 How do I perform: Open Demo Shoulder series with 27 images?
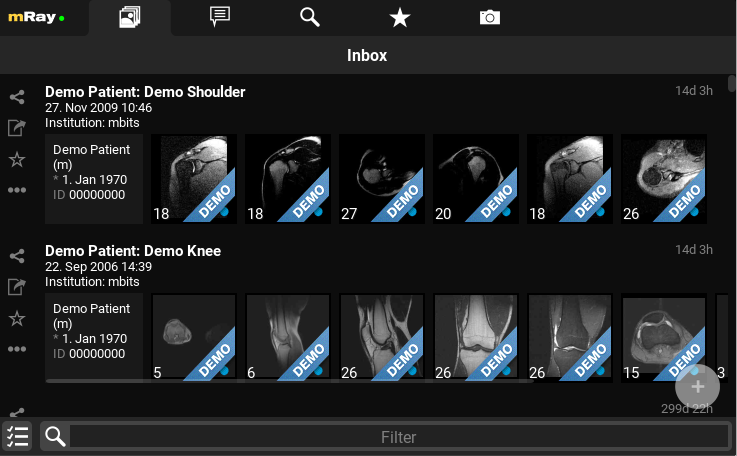tap(382, 179)
